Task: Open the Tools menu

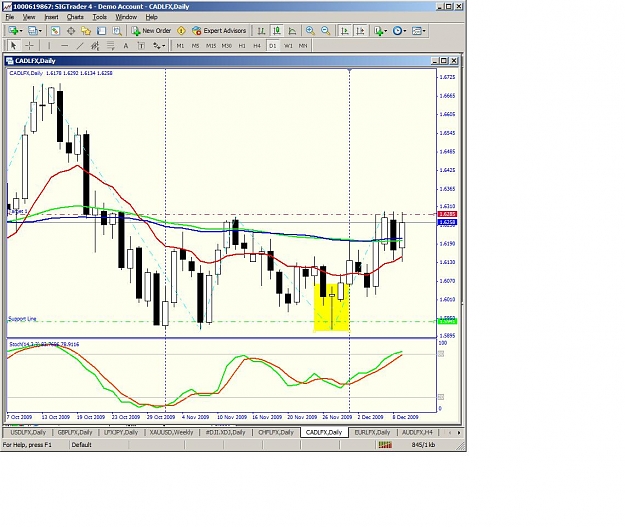Action: click(x=100, y=17)
